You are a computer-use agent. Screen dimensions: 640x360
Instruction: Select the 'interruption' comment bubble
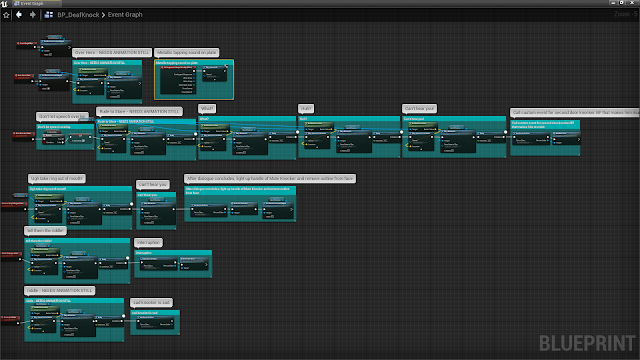coord(148,242)
